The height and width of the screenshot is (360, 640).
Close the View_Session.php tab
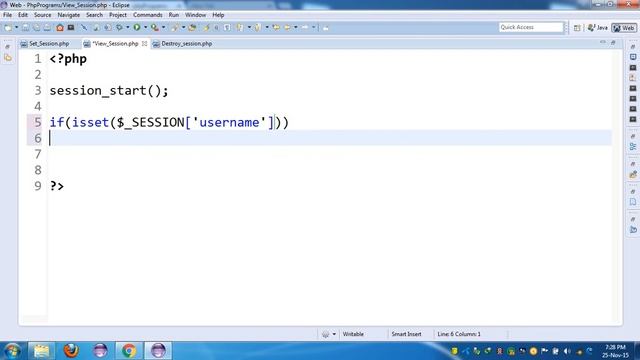144,44
